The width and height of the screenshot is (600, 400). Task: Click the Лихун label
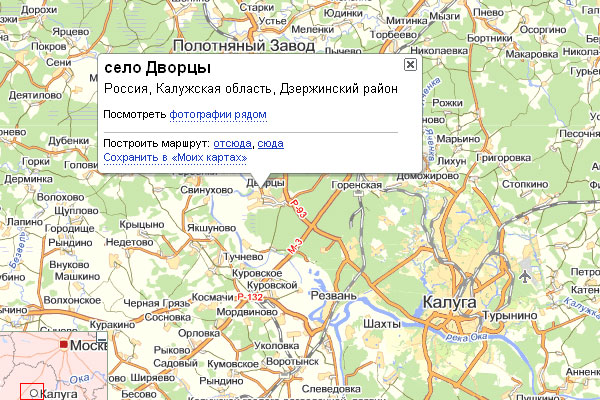[452, 161]
